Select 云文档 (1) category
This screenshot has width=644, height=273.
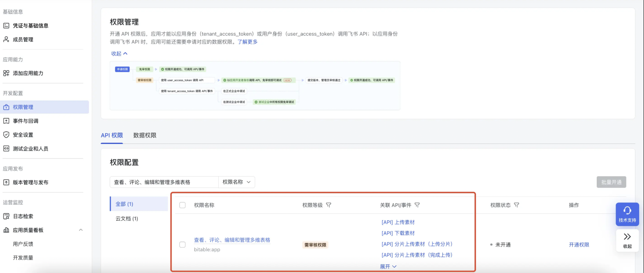pos(126,218)
